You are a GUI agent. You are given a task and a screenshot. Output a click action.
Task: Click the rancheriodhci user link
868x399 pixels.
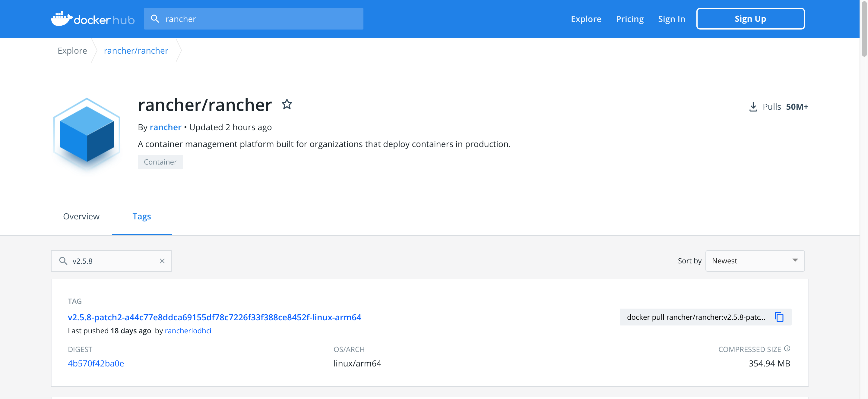188,331
